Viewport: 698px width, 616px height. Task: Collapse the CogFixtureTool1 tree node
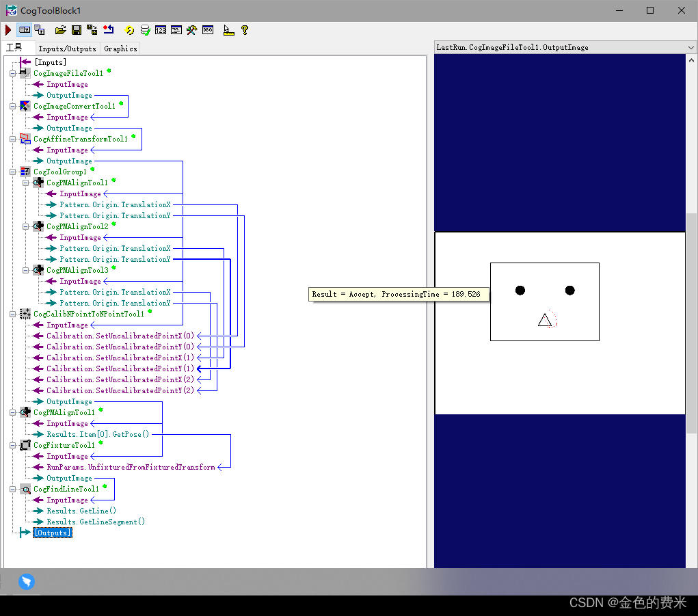click(13, 446)
